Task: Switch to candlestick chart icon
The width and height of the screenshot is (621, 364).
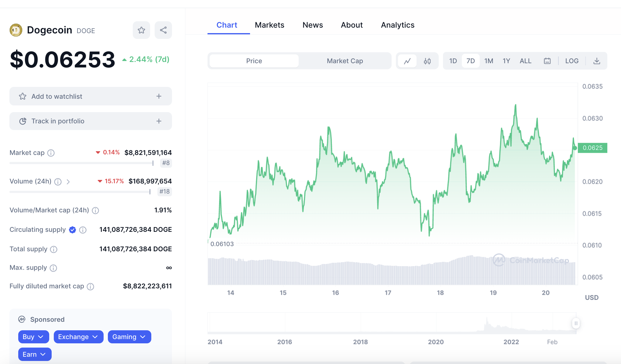Action: pyautogui.click(x=427, y=61)
